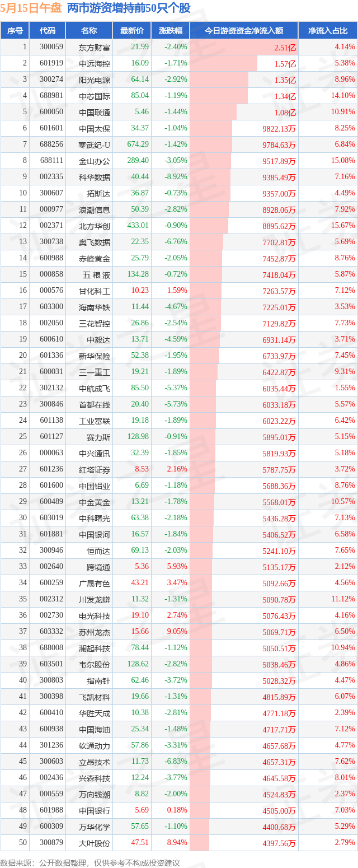Click change value 5.93% for 跨境通
358x868 pixels.
coord(178,567)
